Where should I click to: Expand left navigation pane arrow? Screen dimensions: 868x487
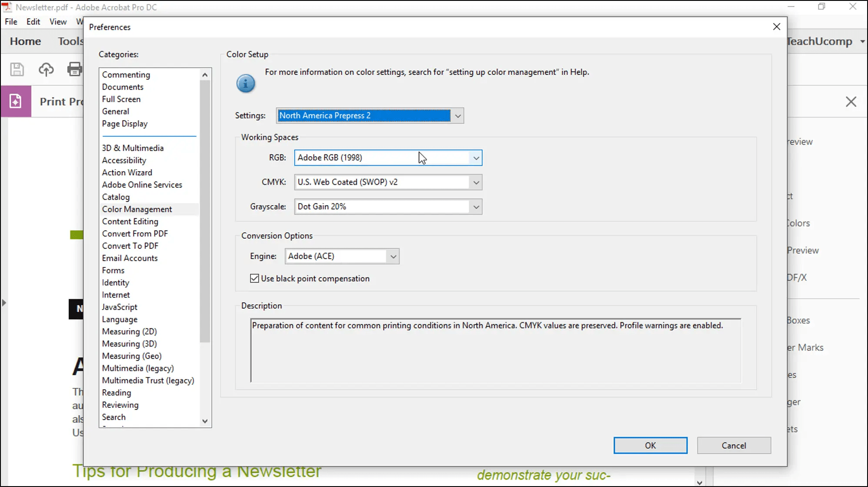pyautogui.click(x=4, y=303)
